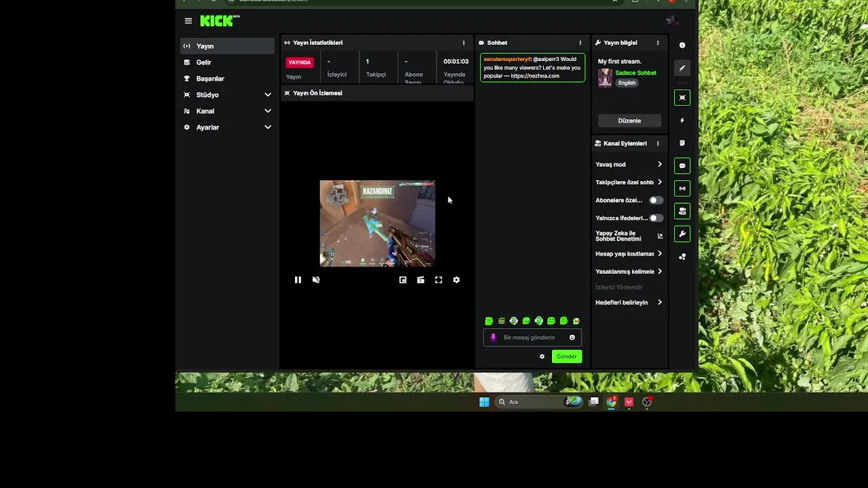Expand the Kanal sidebar section
Screen dimensions: 868x488
pyautogui.click(x=227, y=111)
